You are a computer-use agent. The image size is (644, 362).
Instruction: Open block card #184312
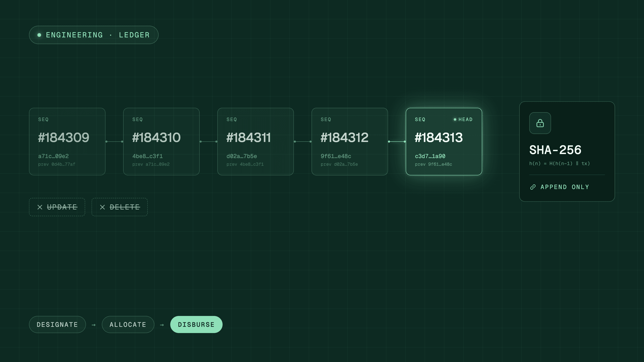[x=350, y=142]
